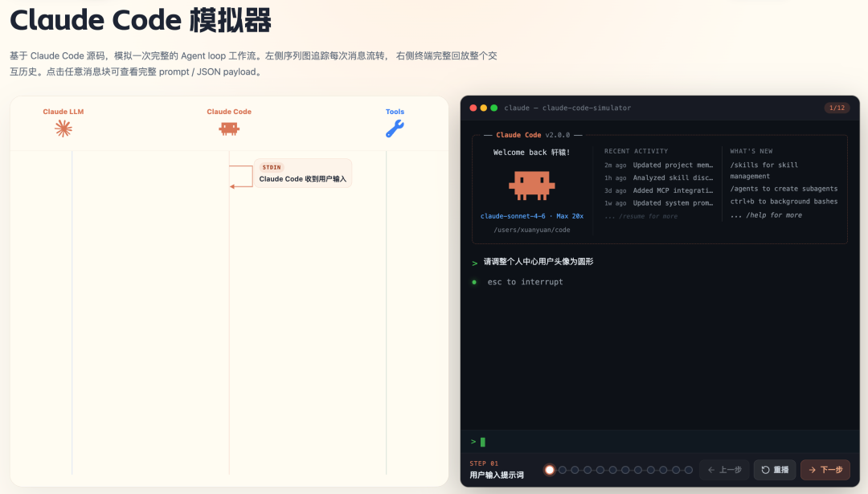Go to next step with 下一步 button
The image size is (868, 494).
click(825, 470)
